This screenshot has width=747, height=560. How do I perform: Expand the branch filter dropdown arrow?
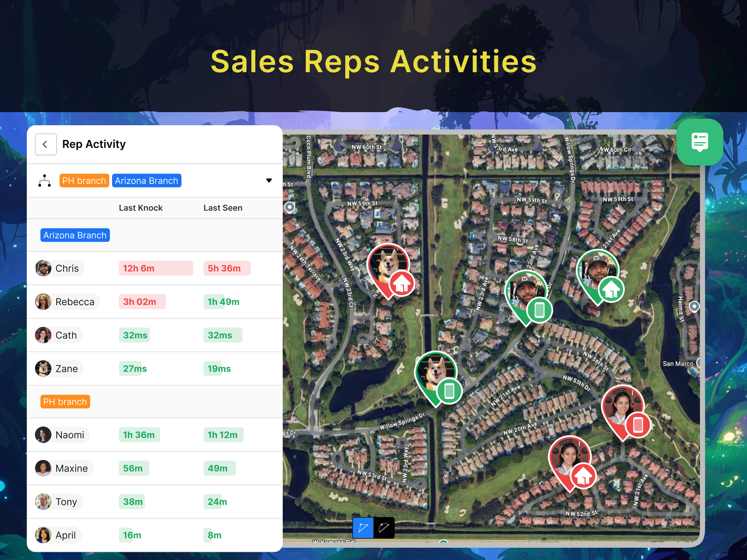(x=269, y=180)
